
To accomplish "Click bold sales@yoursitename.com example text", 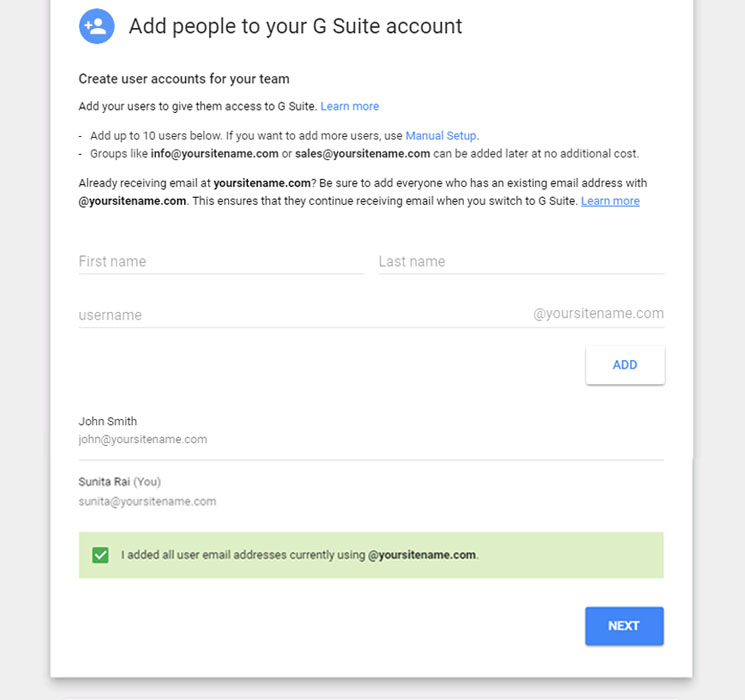I will pyautogui.click(x=363, y=154).
